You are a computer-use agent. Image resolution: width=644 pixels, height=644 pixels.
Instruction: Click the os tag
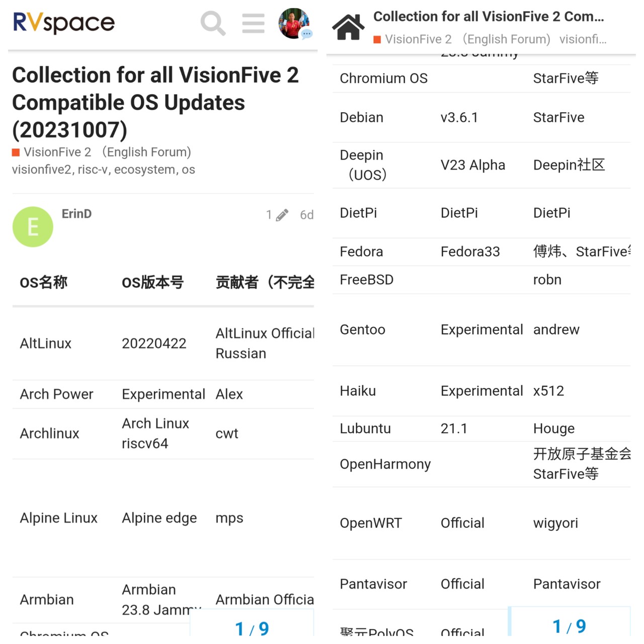pyautogui.click(x=188, y=170)
